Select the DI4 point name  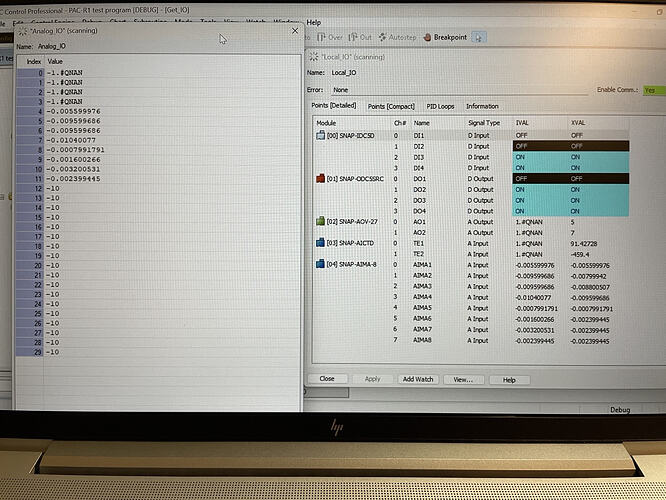point(419,168)
